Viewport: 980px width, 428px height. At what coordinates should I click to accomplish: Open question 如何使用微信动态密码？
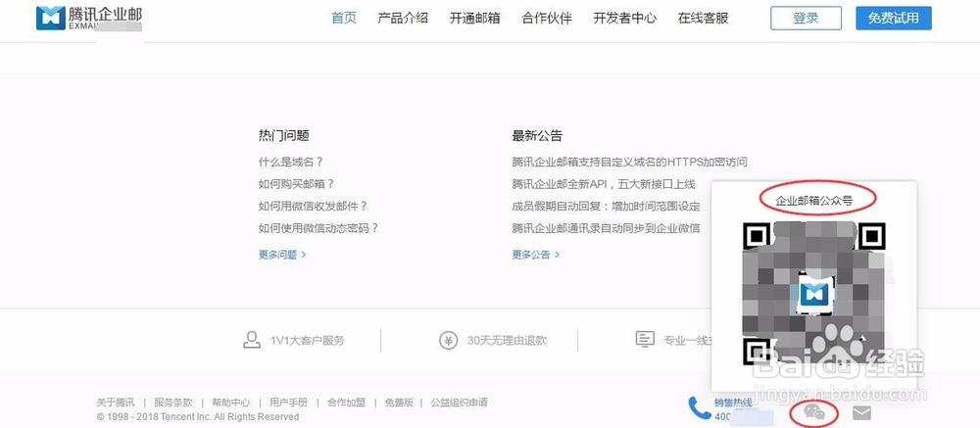(x=318, y=228)
